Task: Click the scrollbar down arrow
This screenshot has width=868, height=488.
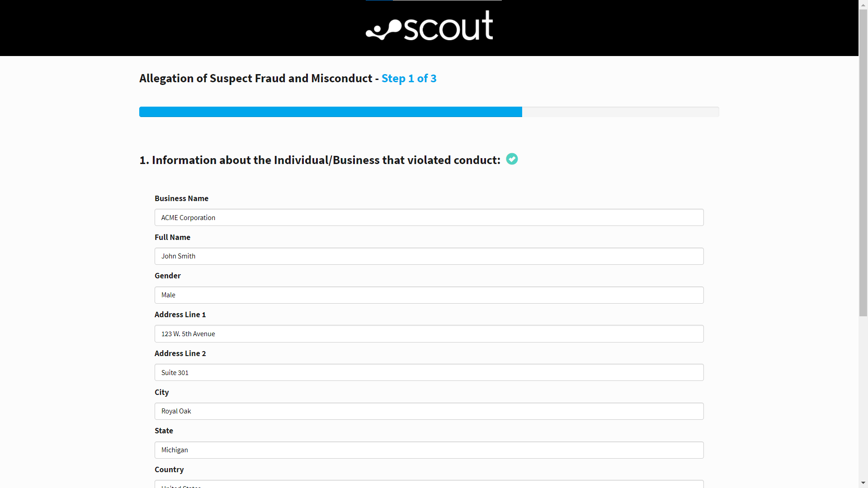Action: tap(863, 483)
